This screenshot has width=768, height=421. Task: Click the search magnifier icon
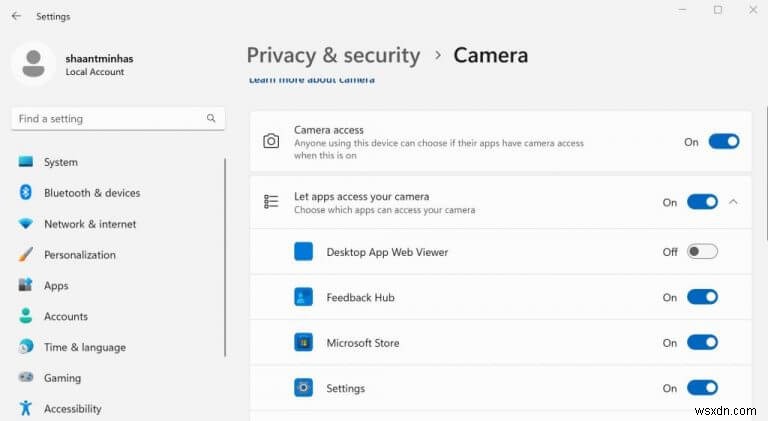[x=211, y=118]
